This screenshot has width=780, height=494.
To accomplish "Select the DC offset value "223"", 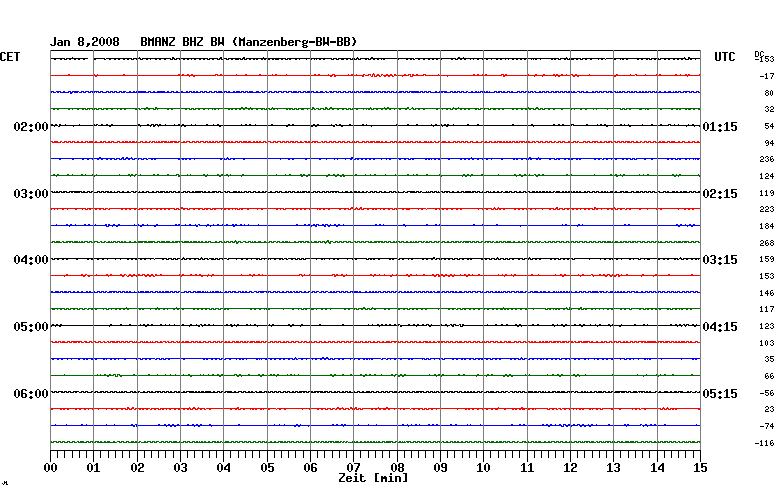I will (x=767, y=209).
